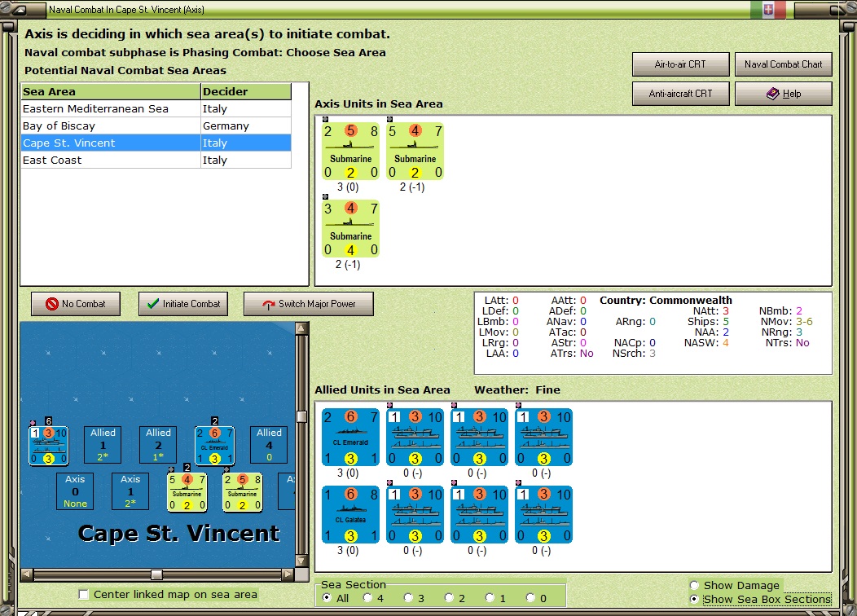Click the Axis 0 None sea box
Image resolution: width=857 pixels, height=616 pixels.
coord(76,491)
